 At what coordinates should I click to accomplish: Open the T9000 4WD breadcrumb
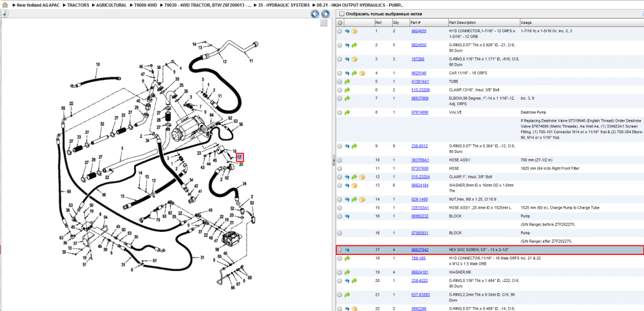click(x=146, y=5)
